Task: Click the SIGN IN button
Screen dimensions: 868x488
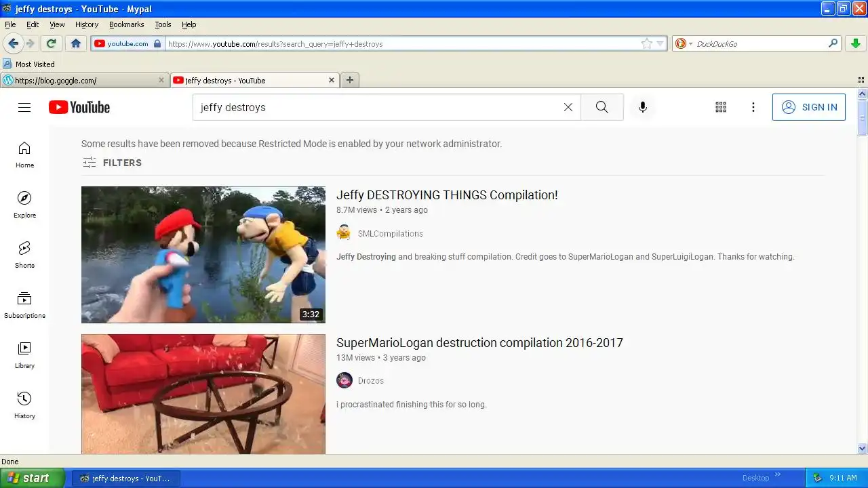Action: [x=809, y=107]
